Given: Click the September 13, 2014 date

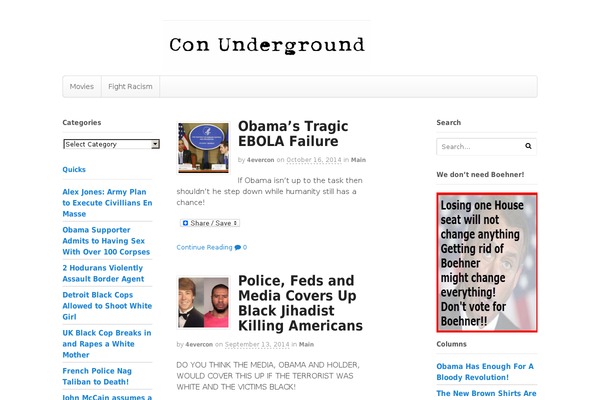Looking at the screenshot, I should [257, 344].
